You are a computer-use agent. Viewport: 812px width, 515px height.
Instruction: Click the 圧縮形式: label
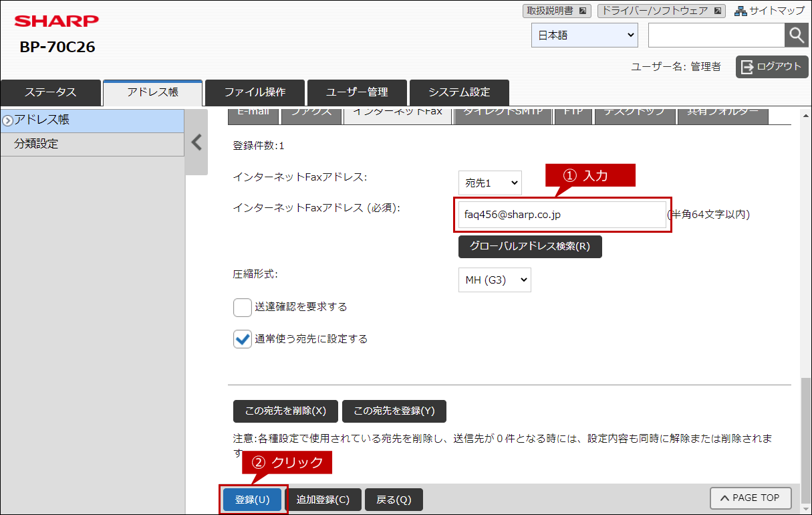(x=255, y=274)
